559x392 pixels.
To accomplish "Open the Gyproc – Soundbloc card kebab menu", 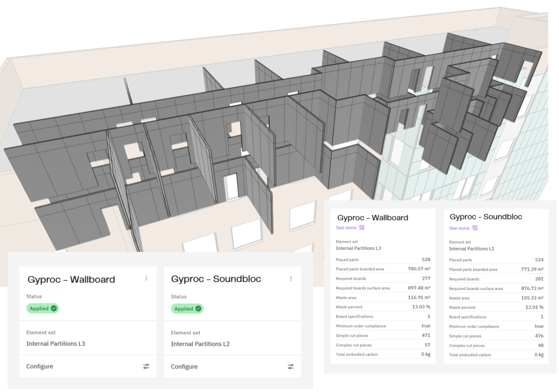I will [291, 279].
